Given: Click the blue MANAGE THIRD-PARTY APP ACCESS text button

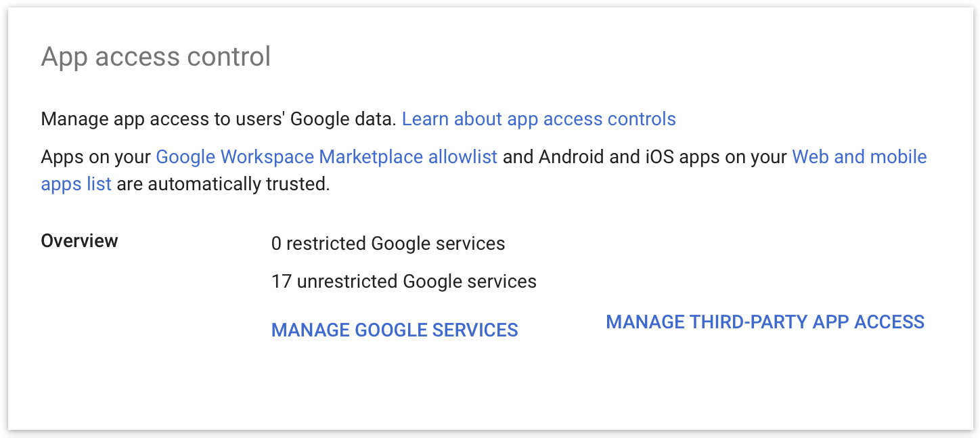Looking at the screenshot, I should [765, 322].
